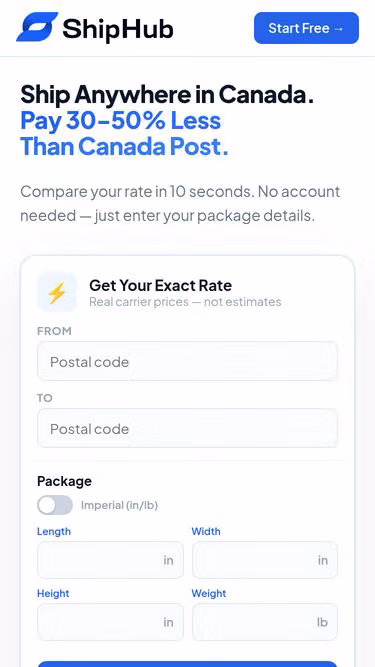
Task: Click the Package section heading
Action: pos(64,481)
